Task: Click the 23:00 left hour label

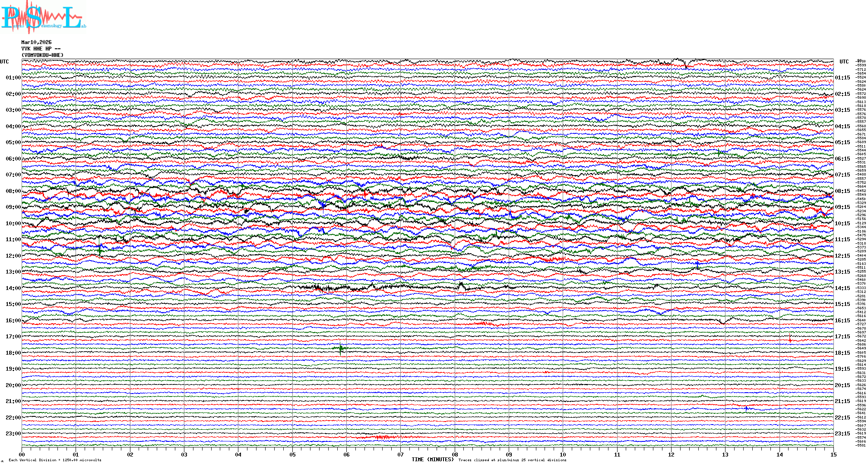Action: tap(13, 434)
